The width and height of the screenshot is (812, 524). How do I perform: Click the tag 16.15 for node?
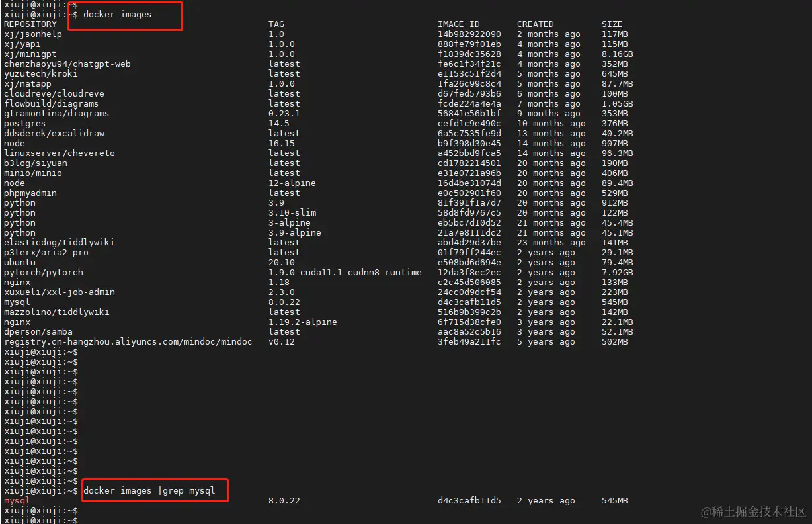[x=282, y=143]
